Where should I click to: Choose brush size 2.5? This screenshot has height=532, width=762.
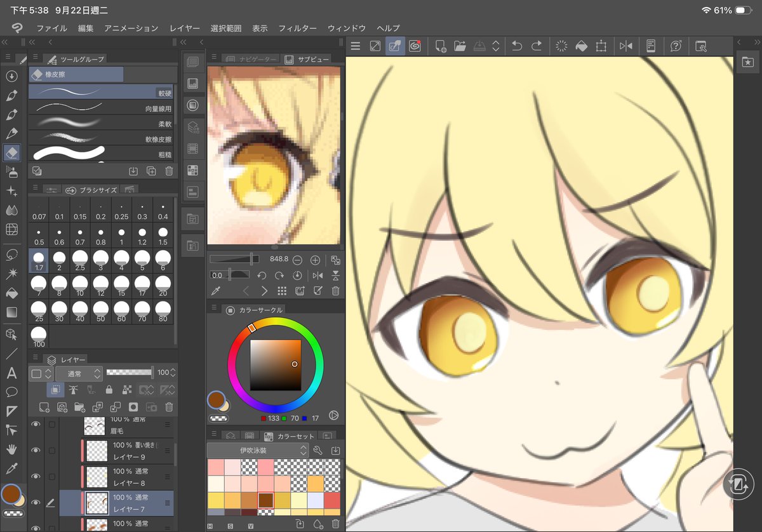(80, 260)
